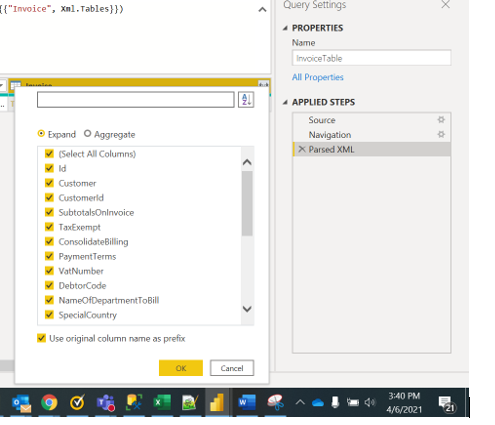Select the Source applied step
Image resolution: width=495 pixels, height=425 pixels.
(372, 120)
